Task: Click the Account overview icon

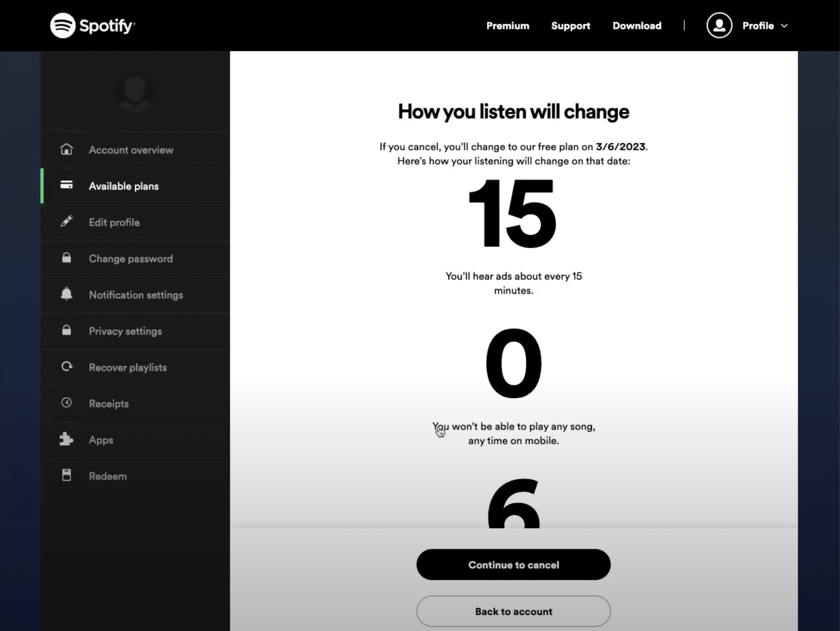Action: pyautogui.click(x=66, y=148)
